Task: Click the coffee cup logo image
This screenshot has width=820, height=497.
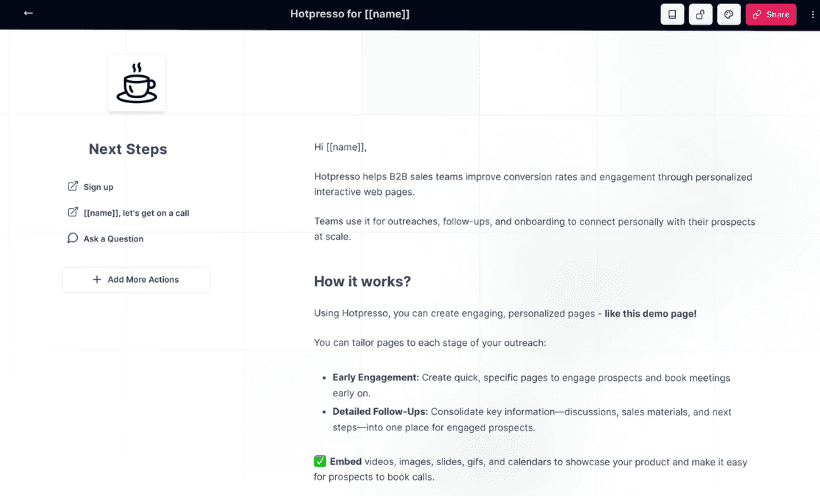Action: tap(136, 83)
